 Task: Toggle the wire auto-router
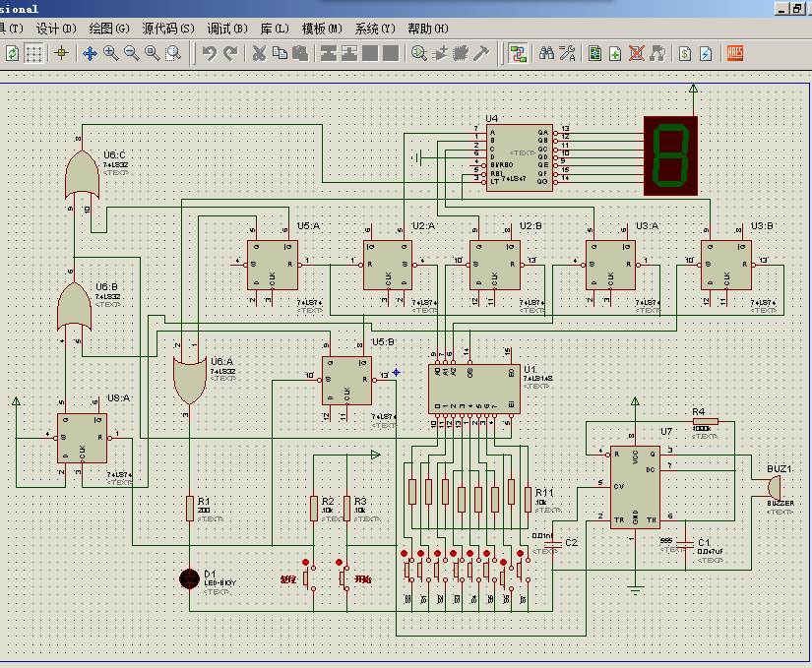coord(518,53)
